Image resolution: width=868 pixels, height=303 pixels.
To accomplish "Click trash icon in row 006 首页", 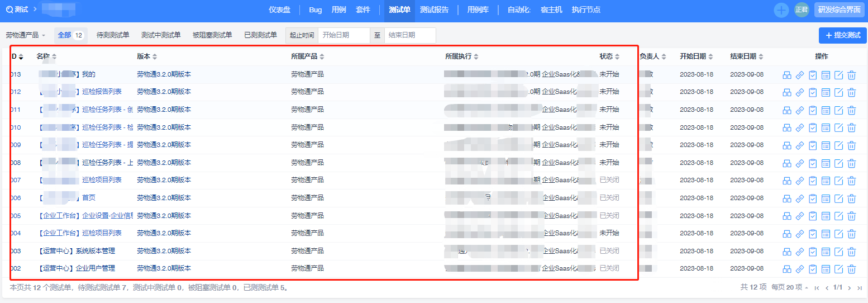I will pos(851,198).
